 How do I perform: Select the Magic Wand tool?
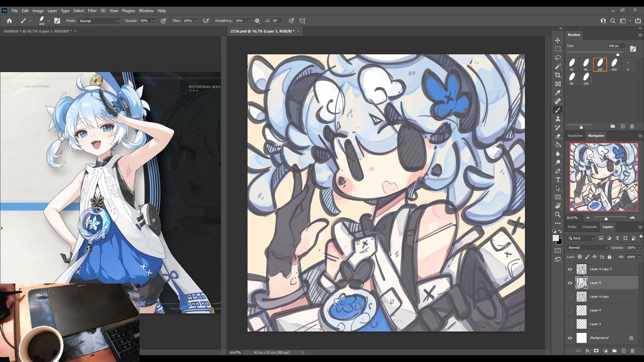point(558,66)
